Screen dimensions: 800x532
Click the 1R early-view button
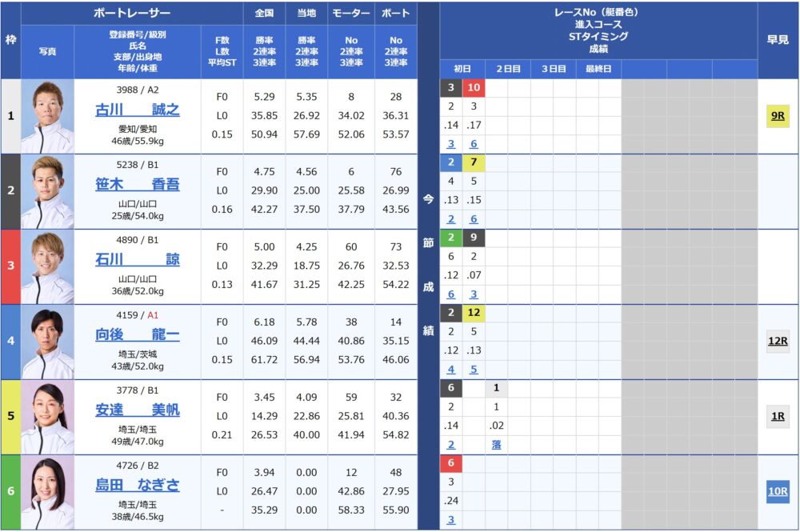point(778,416)
